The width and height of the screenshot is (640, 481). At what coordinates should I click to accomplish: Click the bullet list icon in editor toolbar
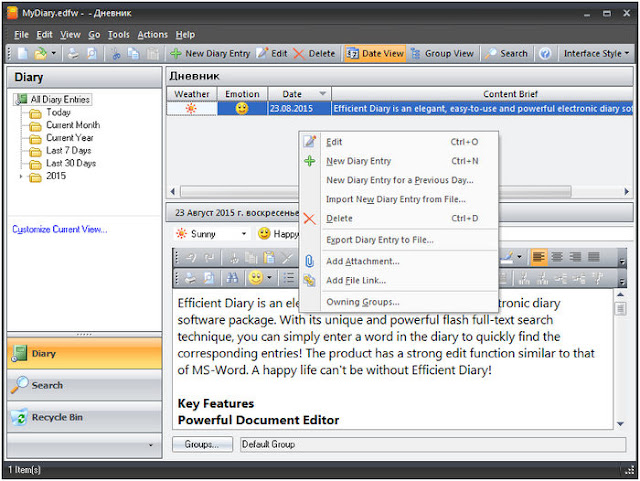(x=289, y=278)
